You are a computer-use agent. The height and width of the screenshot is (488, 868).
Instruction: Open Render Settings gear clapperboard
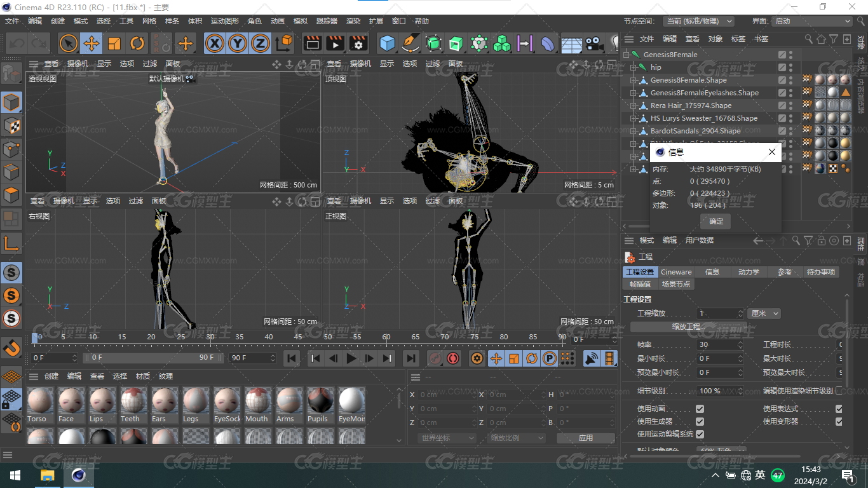pos(358,43)
